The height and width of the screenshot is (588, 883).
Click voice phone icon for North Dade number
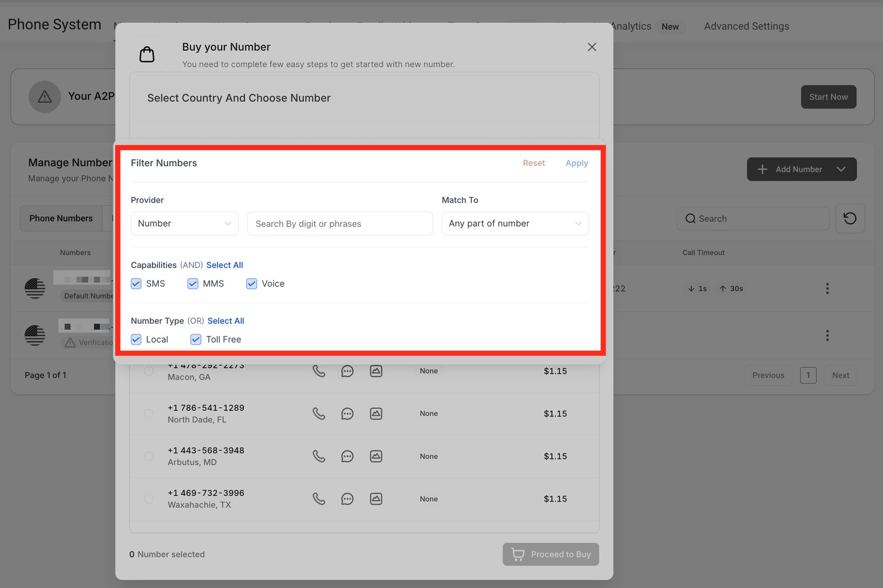pyautogui.click(x=319, y=413)
